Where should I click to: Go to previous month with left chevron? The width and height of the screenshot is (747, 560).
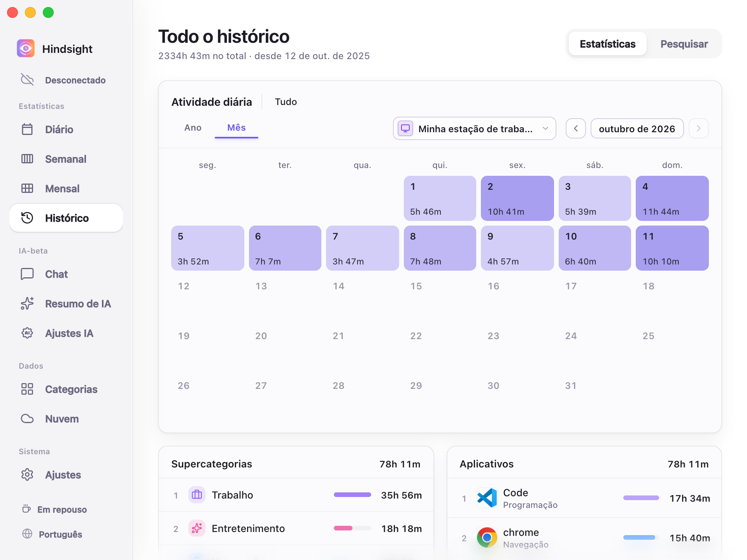tap(576, 128)
